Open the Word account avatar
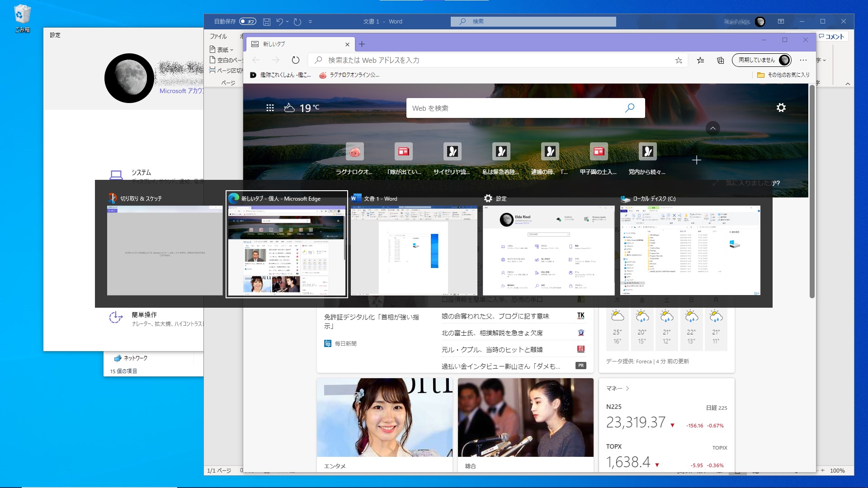 [x=760, y=21]
